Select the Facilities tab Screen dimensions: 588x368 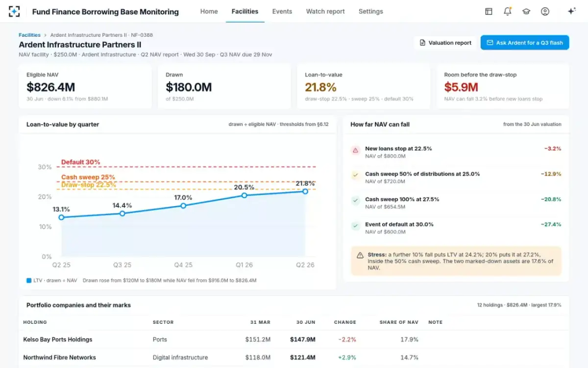[x=245, y=11]
